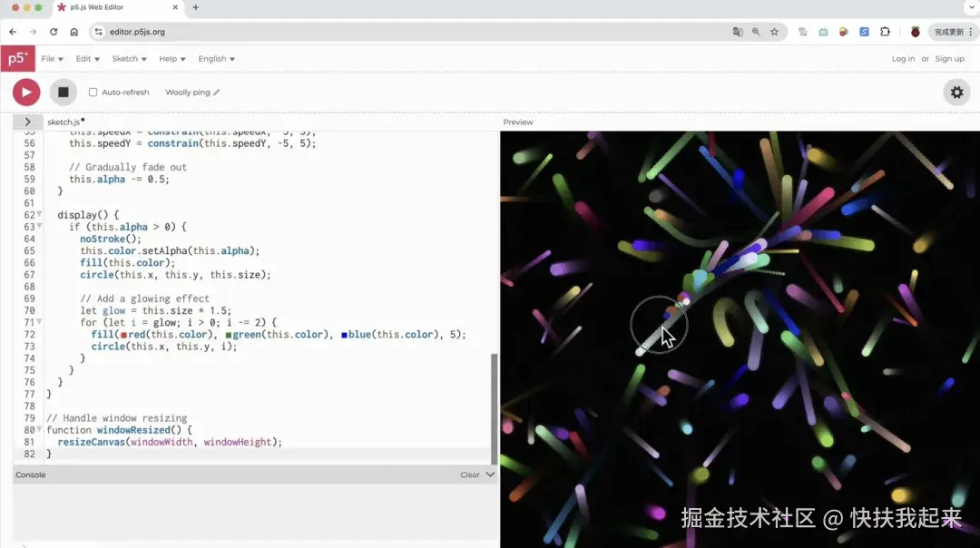Click the Sign up link

[x=949, y=59]
